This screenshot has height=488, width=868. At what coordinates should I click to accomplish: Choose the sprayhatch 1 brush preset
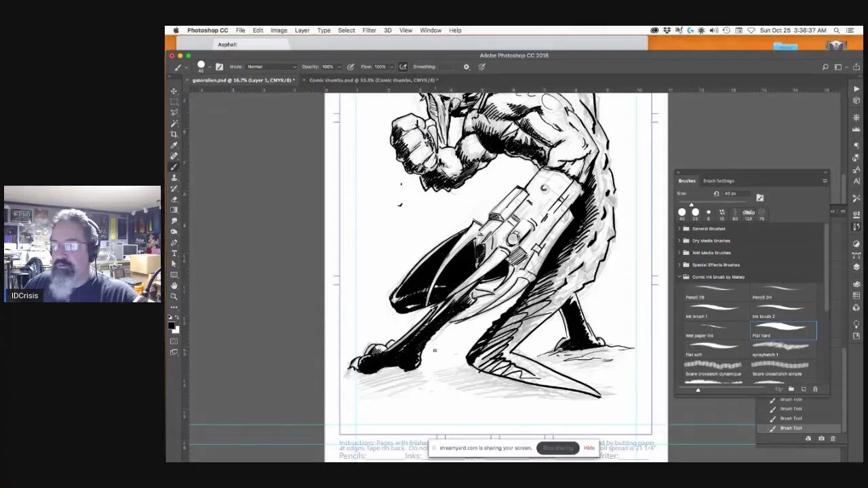tap(783, 349)
